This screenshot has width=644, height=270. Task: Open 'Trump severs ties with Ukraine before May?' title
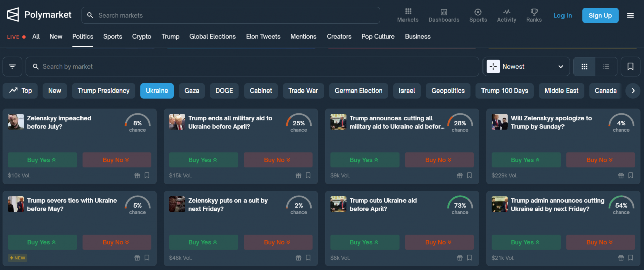click(x=72, y=205)
